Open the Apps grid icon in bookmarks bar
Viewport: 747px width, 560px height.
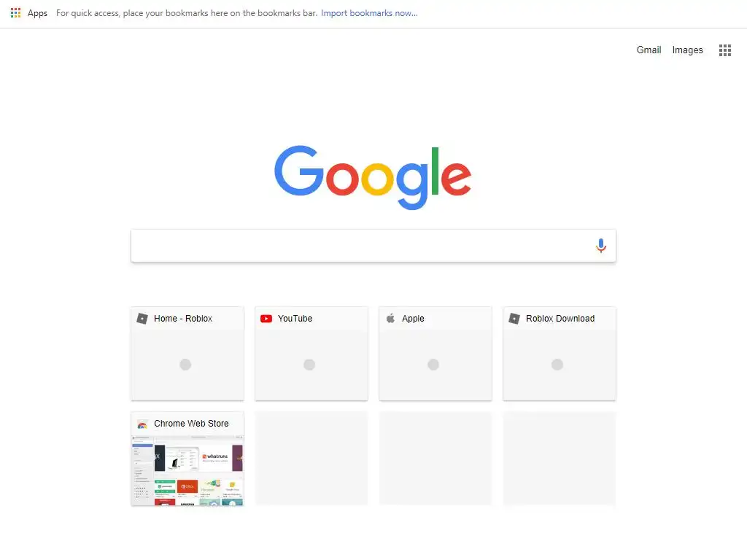point(15,13)
